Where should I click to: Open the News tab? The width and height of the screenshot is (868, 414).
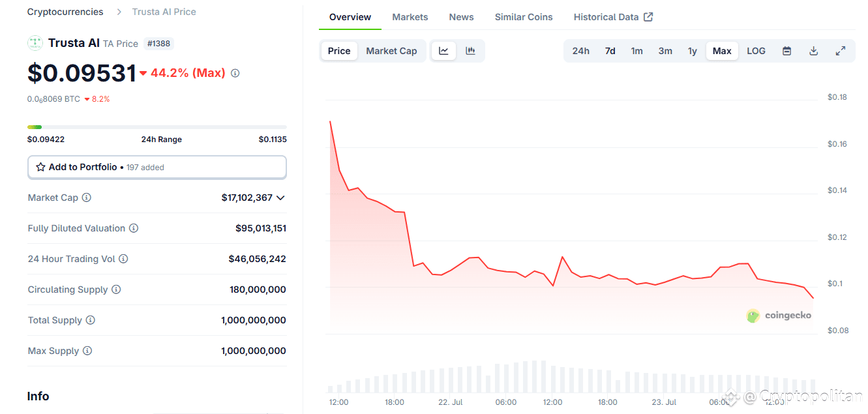(x=462, y=17)
